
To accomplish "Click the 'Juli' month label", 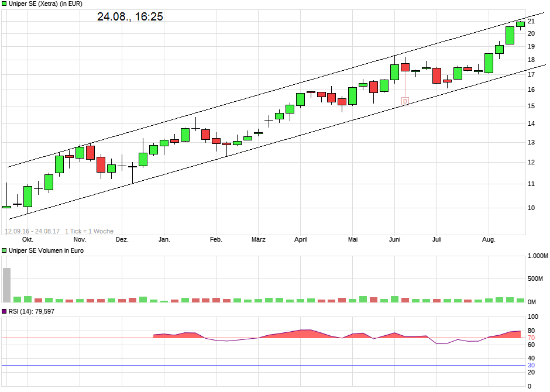I will pos(436,239).
